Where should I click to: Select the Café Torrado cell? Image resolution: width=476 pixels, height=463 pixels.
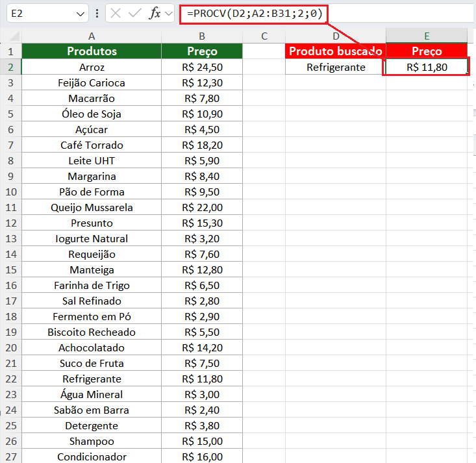tap(92, 145)
